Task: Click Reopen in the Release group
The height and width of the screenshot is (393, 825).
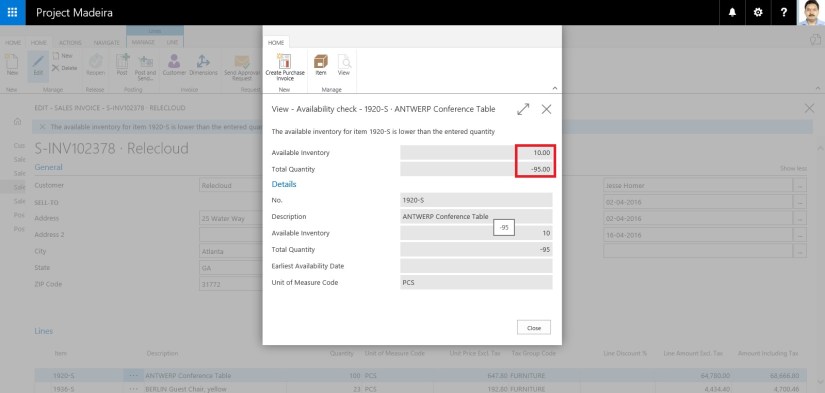Action: tap(96, 66)
